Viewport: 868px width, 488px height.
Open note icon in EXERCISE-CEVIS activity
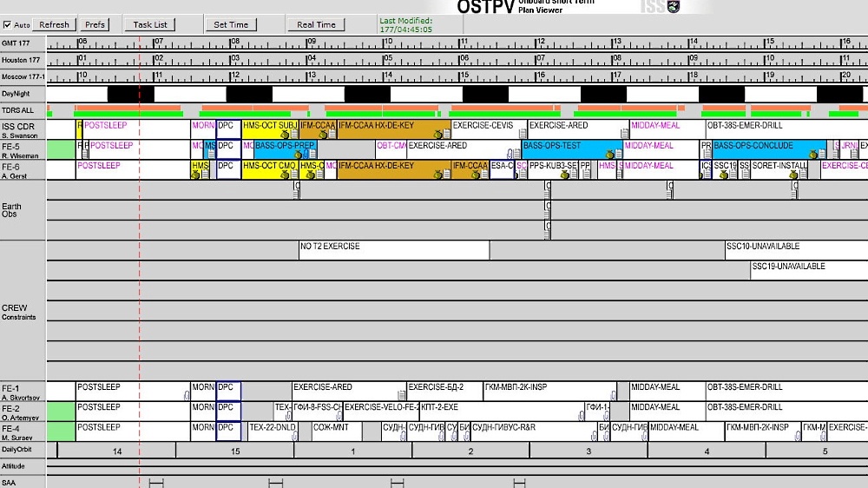[x=523, y=134]
